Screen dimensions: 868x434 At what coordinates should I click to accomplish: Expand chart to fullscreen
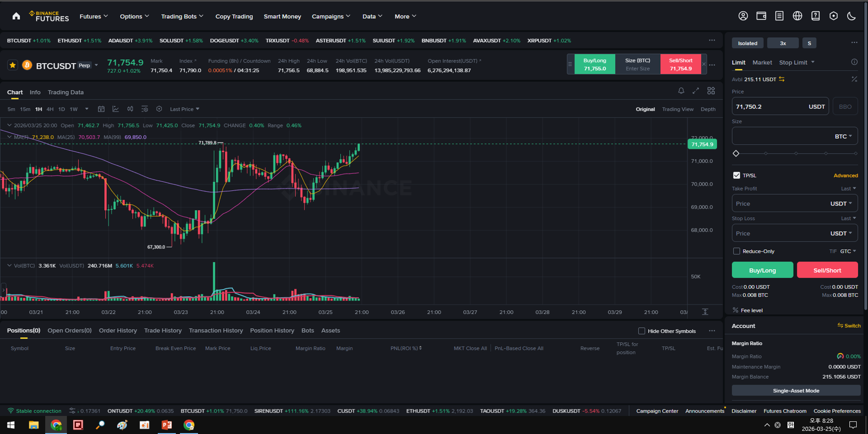point(696,91)
